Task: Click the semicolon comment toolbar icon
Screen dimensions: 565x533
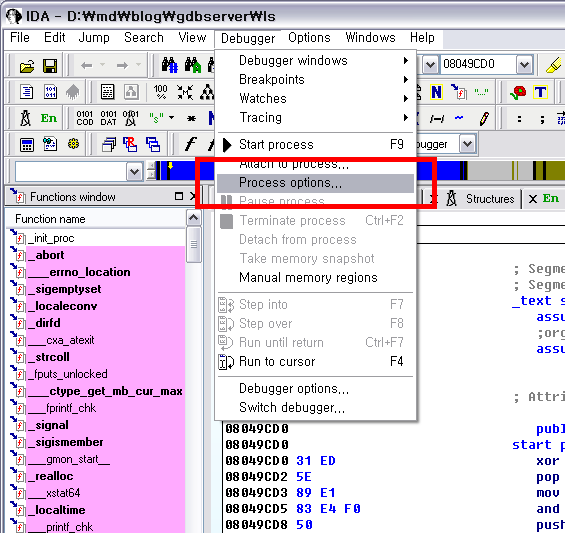Action: (542, 119)
